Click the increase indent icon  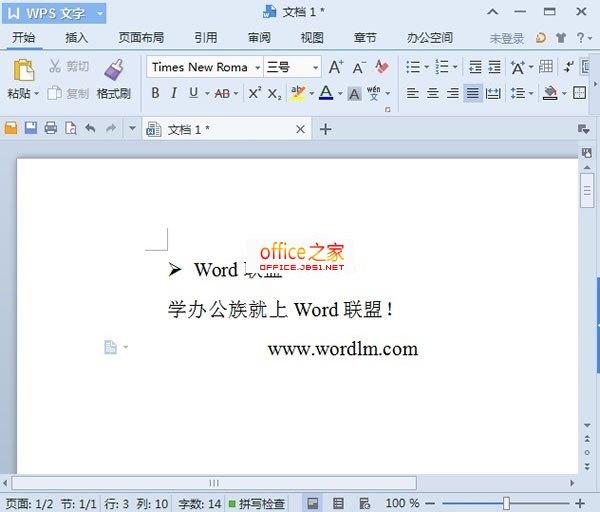click(x=494, y=67)
